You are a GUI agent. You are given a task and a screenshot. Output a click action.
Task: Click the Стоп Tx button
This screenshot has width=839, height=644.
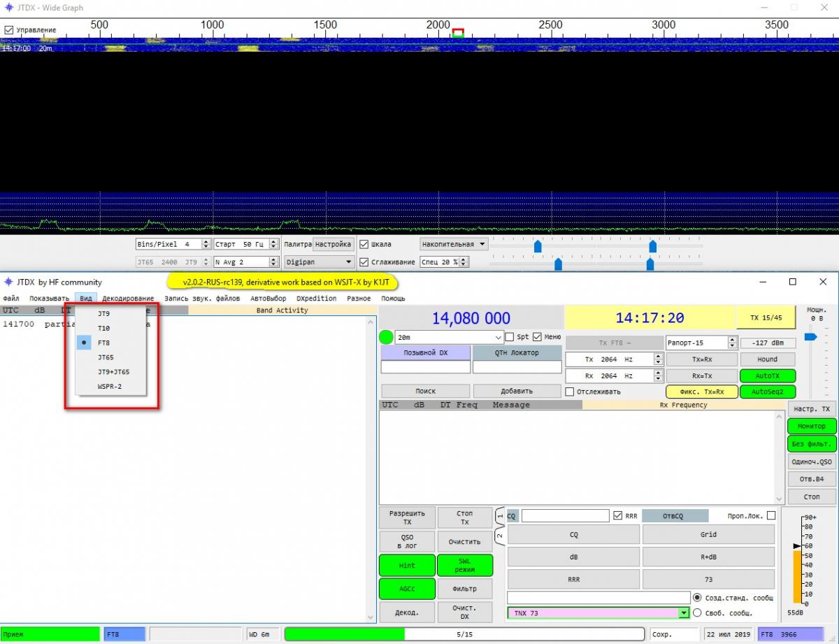(464, 518)
